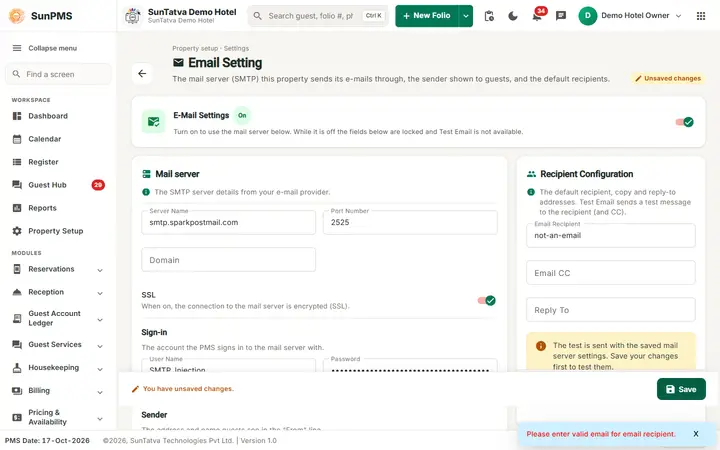The height and width of the screenshot is (450, 720).
Task: Click the Guest 20 badge on Guest Hub
Action: point(98,185)
